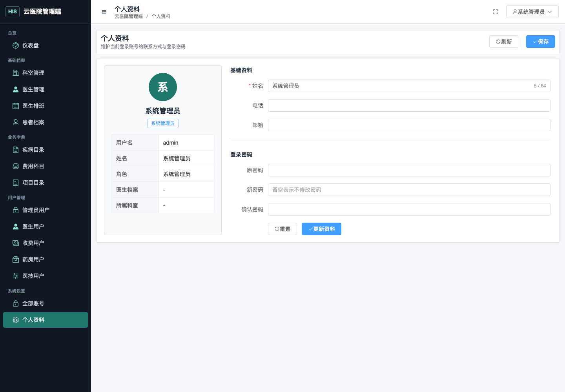Click the 科室管理 building icon

16,73
